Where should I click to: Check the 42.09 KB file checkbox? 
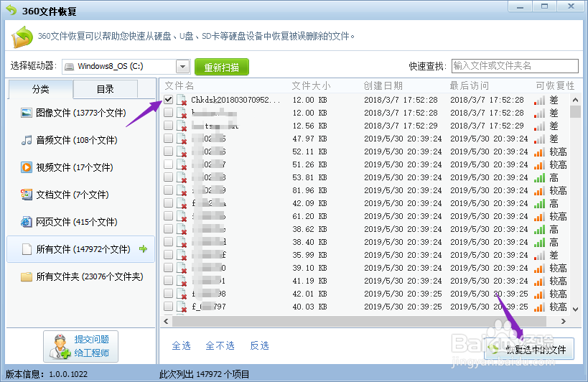pos(169,202)
